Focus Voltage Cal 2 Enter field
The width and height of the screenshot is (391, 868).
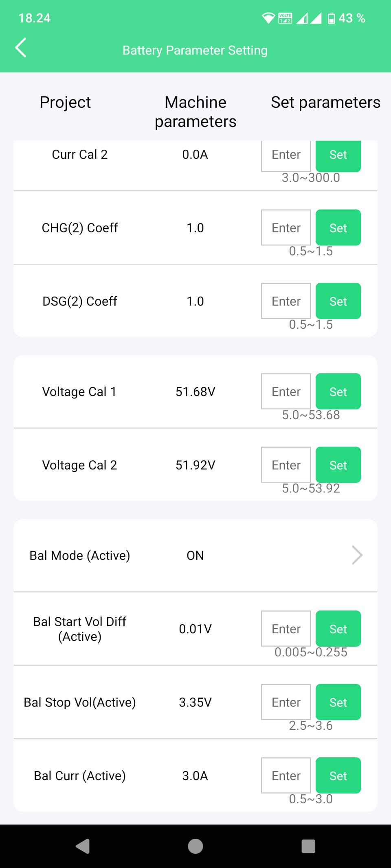pos(286,465)
